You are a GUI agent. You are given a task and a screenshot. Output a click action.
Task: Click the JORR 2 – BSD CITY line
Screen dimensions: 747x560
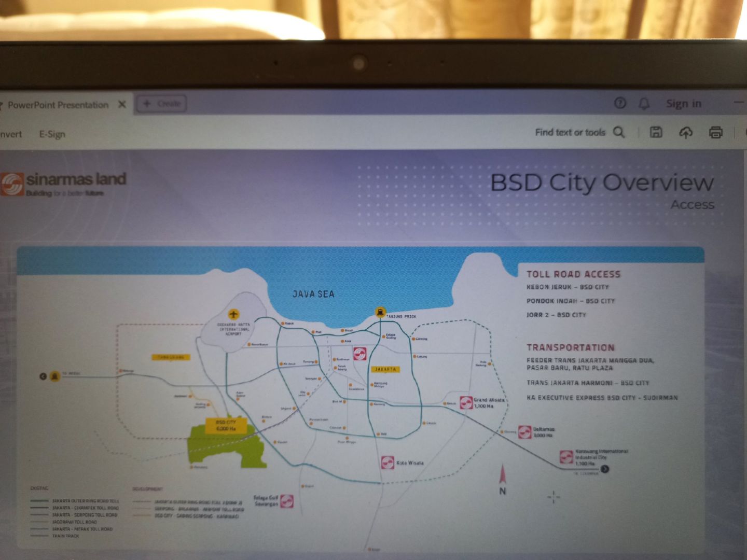[556, 315]
